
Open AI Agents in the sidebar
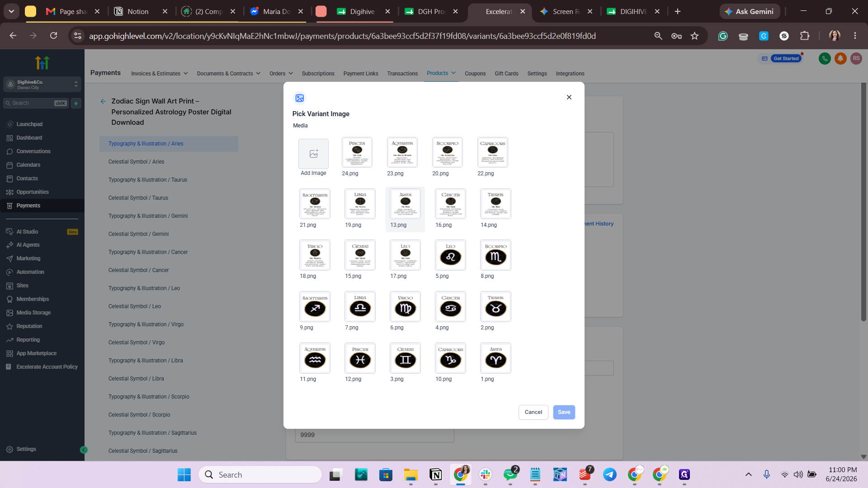point(28,245)
